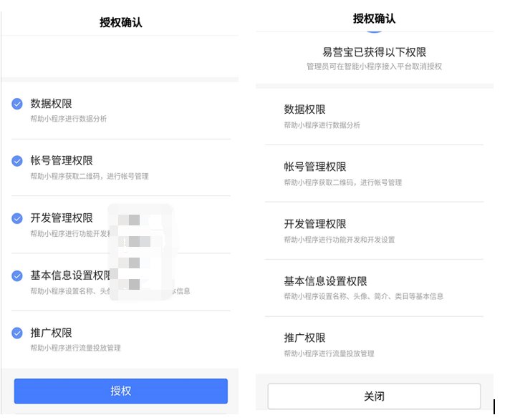Uncheck the 推广权限 checkbox

click(x=17, y=333)
